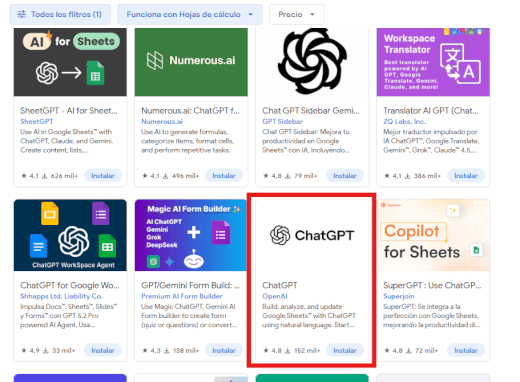Open the SheetGPT - AI for Sheet... title

[x=69, y=111]
